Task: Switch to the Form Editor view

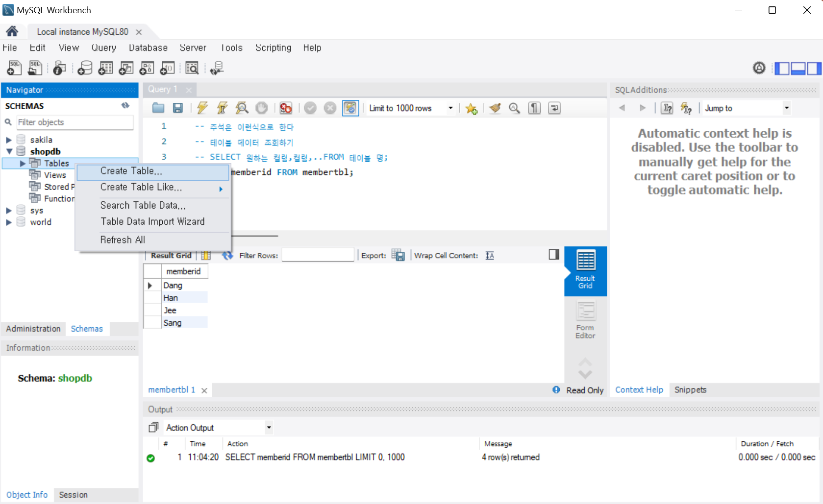Action: coord(585,320)
